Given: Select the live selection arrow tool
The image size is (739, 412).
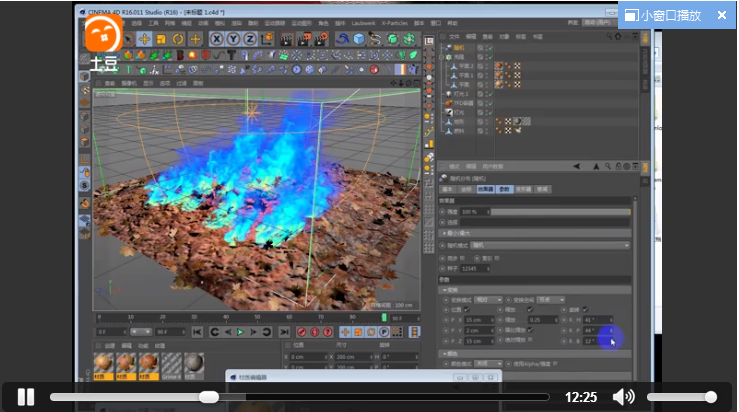Looking at the screenshot, I should (128, 39).
